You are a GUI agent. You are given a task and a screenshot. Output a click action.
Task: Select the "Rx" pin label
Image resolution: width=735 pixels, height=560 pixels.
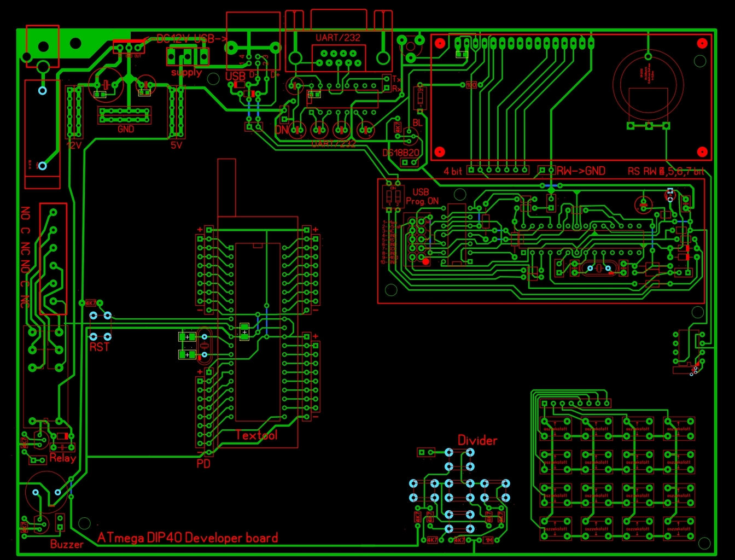(x=396, y=89)
